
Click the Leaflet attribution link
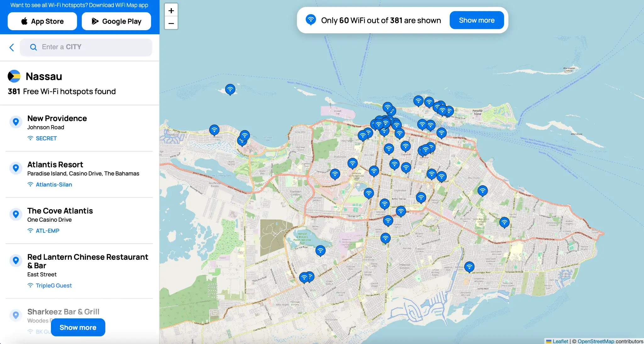tap(560, 341)
